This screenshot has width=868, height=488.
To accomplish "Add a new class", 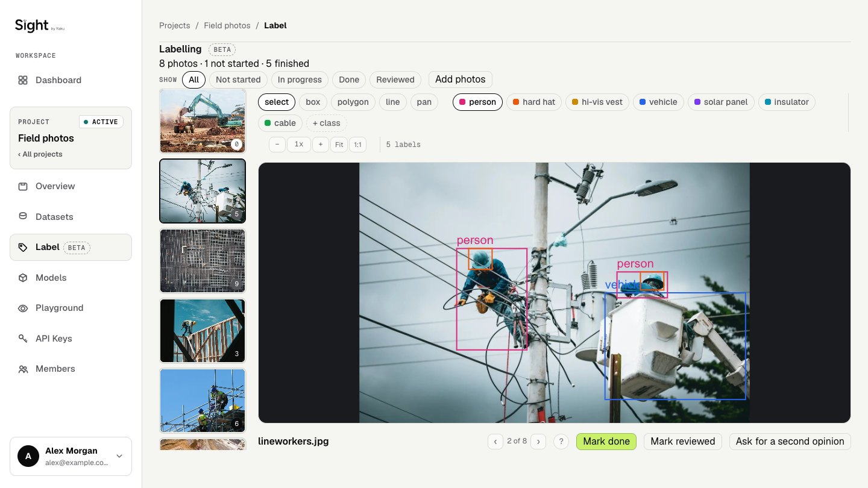I will point(326,123).
